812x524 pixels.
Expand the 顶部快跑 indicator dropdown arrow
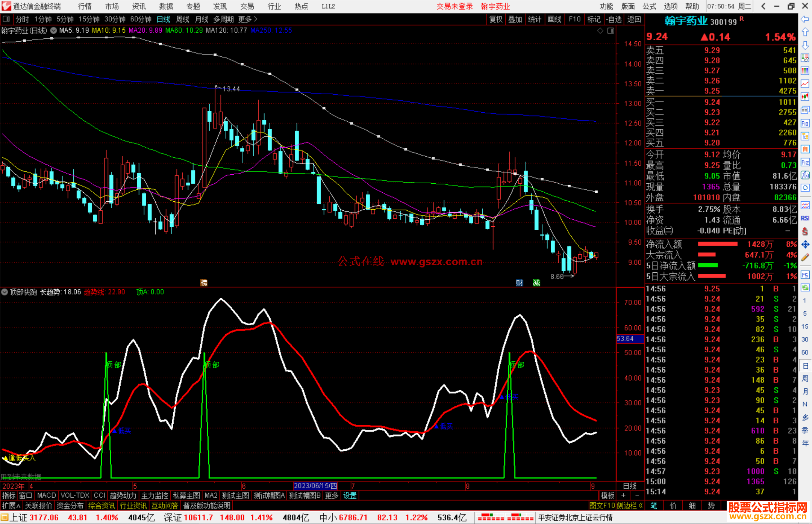pyautogui.click(x=5, y=292)
